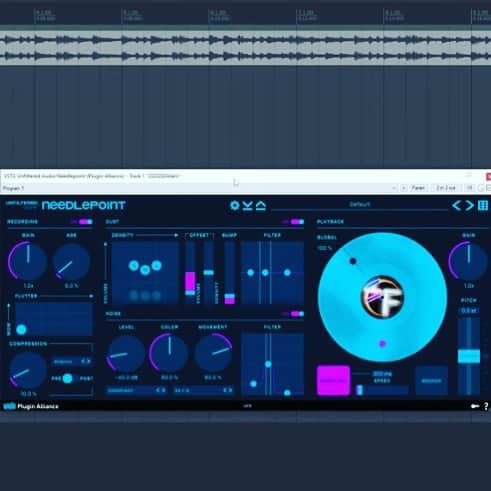The width and height of the screenshot is (491, 491).
Task: Click the audio waveform clip in DAW timeline
Action: click(x=245, y=47)
